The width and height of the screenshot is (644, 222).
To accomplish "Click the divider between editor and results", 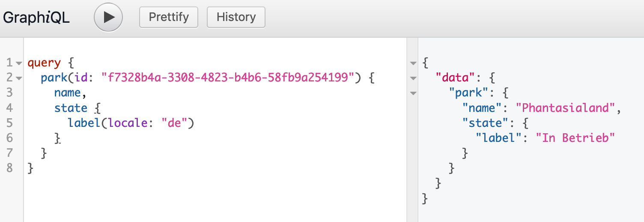I will pos(412,129).
